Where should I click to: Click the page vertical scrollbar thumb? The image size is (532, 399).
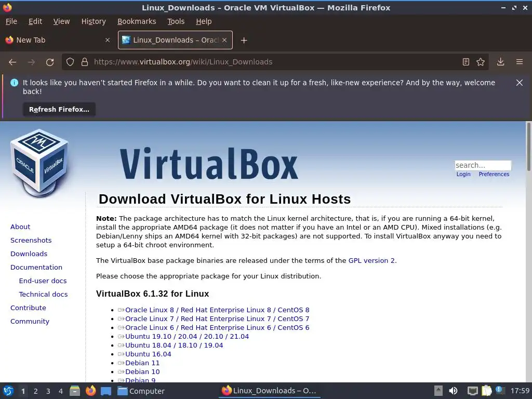click(528, 147)
